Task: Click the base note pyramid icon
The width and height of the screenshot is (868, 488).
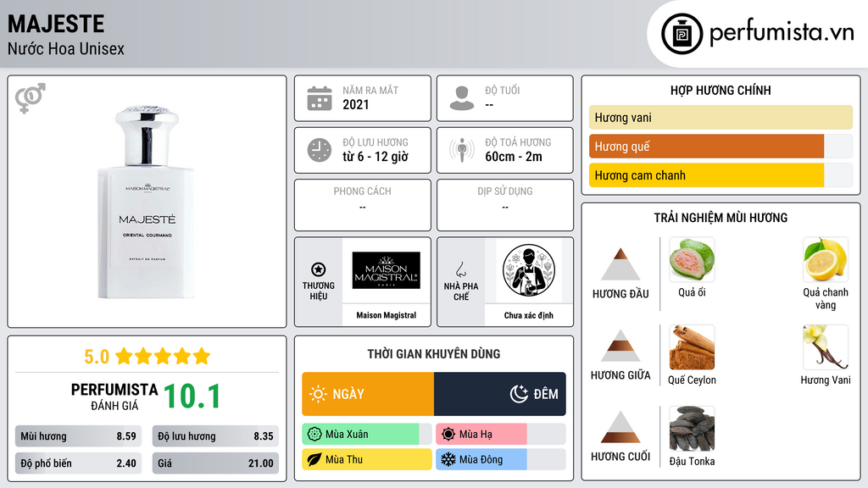Action: 620,427
